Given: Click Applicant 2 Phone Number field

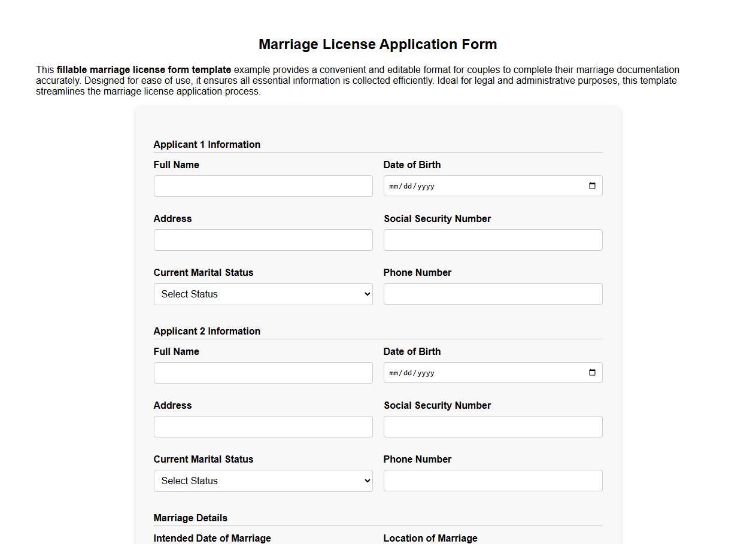Looking at the screenshot, I should pyautogui.click(x=493, y=481).
